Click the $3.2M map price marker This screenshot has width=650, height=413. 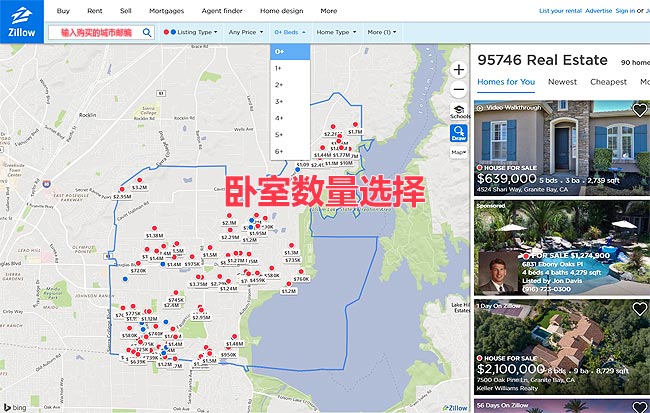pyautogui.click(x=139, y=187)
